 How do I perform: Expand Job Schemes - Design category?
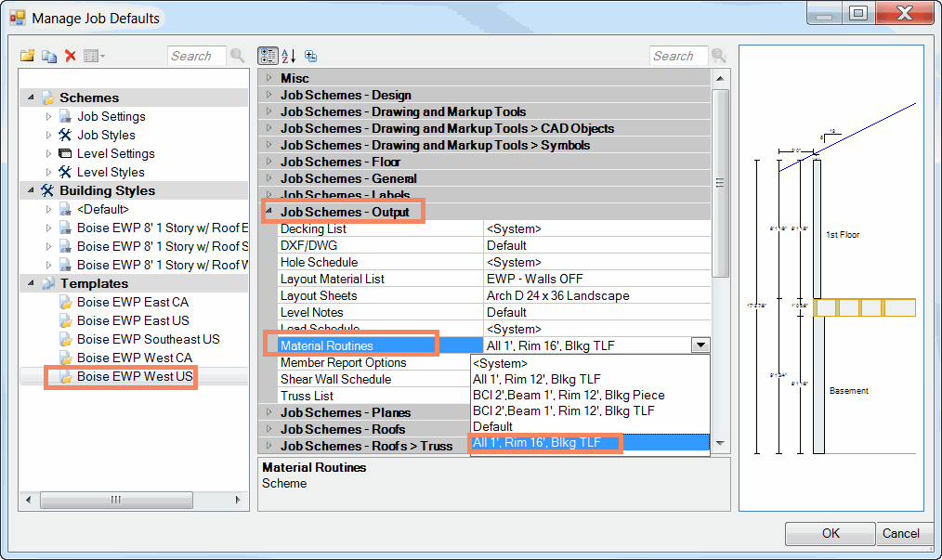click(268, 95)
